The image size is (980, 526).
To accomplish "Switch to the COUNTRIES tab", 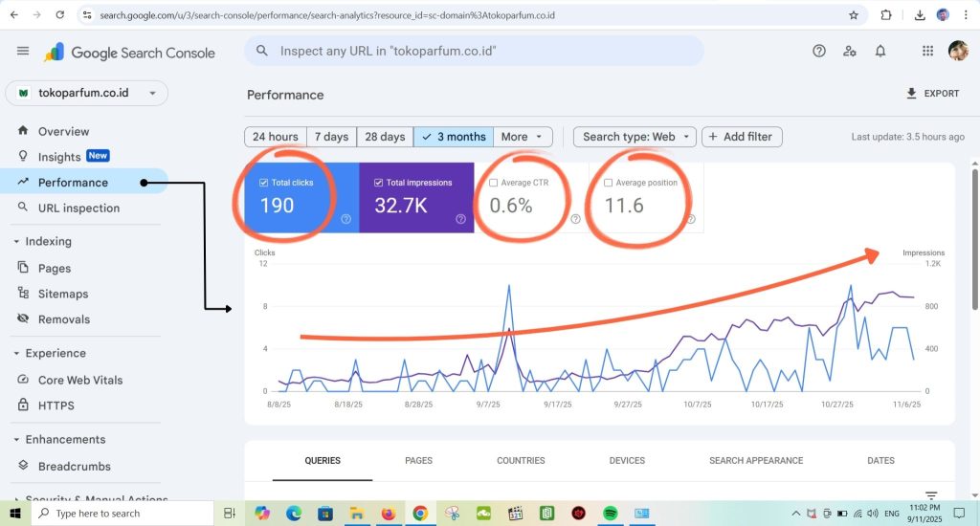I will pos(521,461).
